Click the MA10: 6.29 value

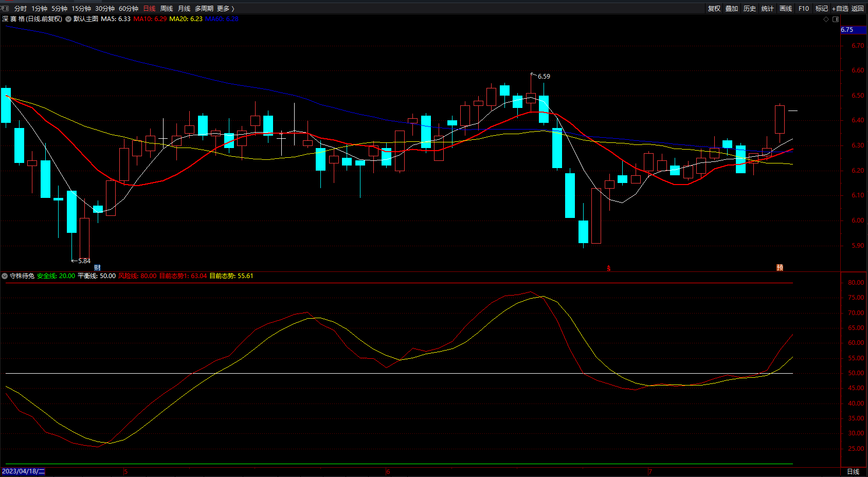(150, 19)
